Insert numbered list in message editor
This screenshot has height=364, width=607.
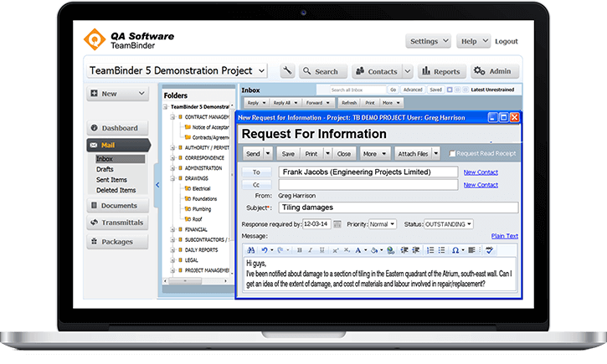coord(430,250)
